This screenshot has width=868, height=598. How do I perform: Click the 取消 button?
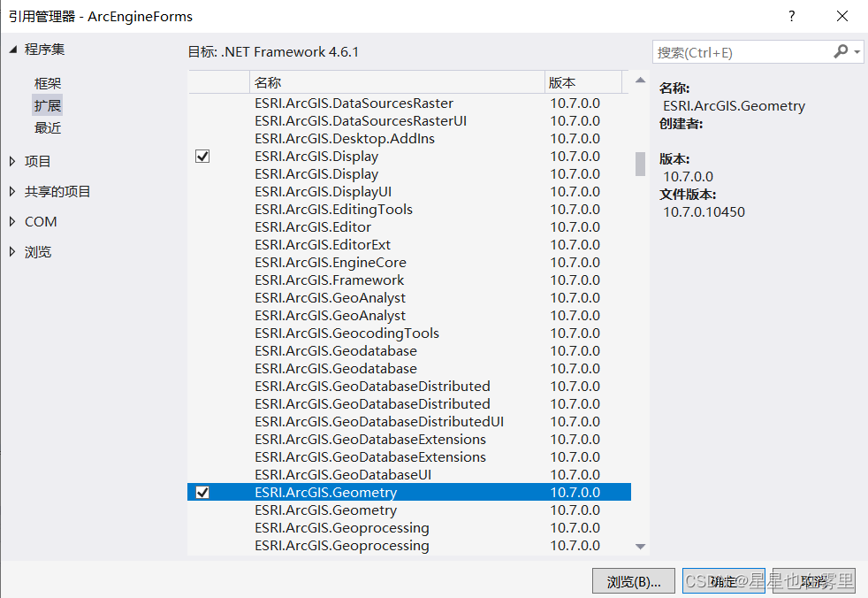pyautogui.click(x=813, y=580)
